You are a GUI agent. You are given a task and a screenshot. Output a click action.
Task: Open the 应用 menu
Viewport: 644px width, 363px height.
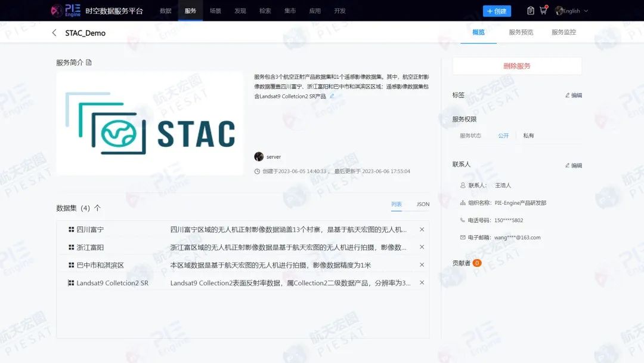[315, 11]
